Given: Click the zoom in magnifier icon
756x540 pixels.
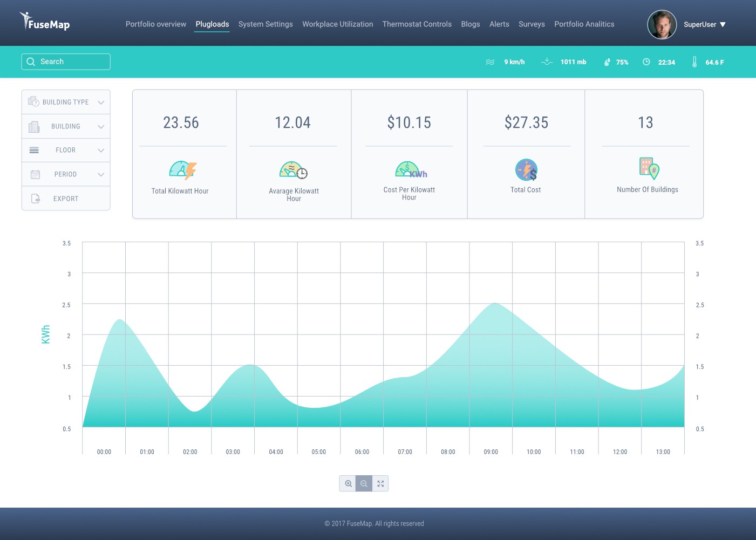Looking at the screenshot, I should pos(348,484).
